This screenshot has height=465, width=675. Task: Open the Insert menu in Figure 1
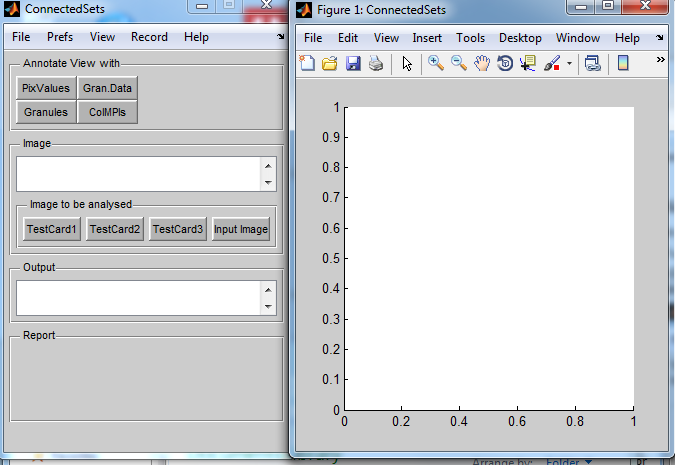click(x=427, y=38)
